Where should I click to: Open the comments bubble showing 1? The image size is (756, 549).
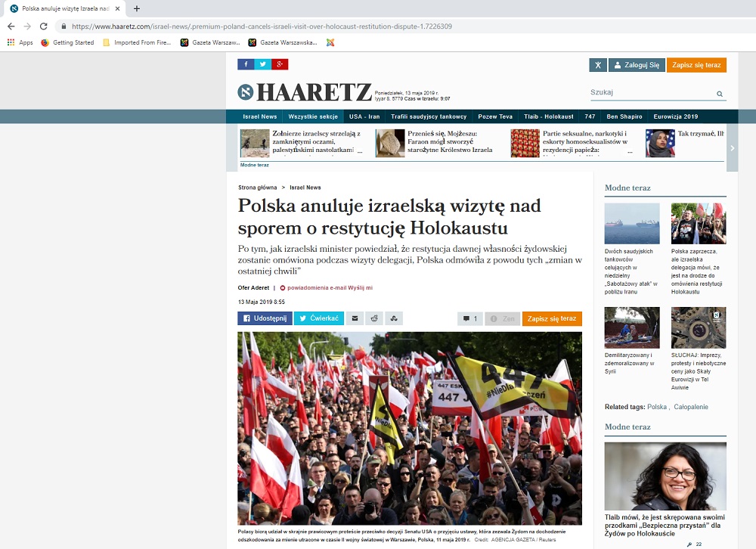[x=469, y=319]
